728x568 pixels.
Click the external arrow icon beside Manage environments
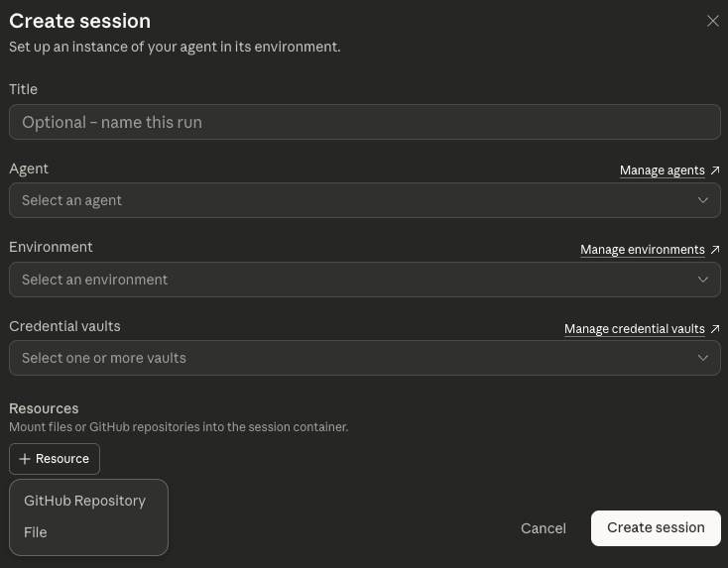[715, 250]
